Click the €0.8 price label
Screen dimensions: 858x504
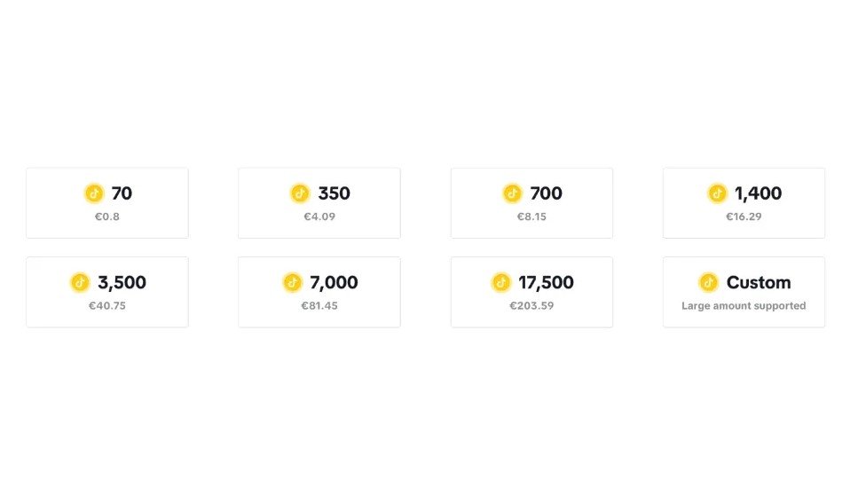point(107,217)
